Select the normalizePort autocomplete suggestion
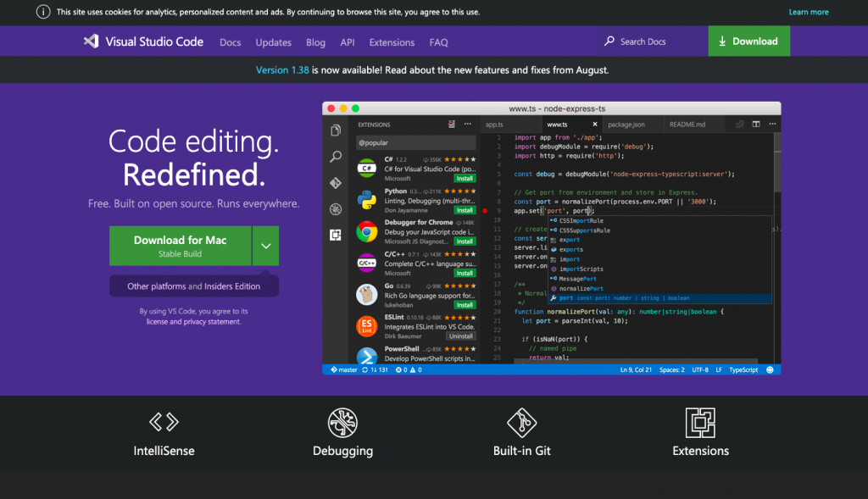 [659, 289]
